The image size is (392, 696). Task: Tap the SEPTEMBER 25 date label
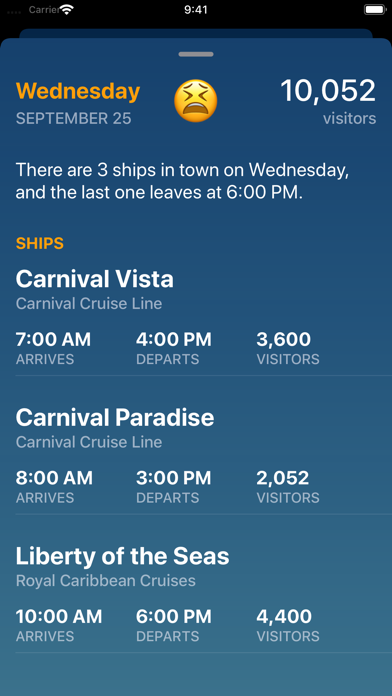(74, 119)
